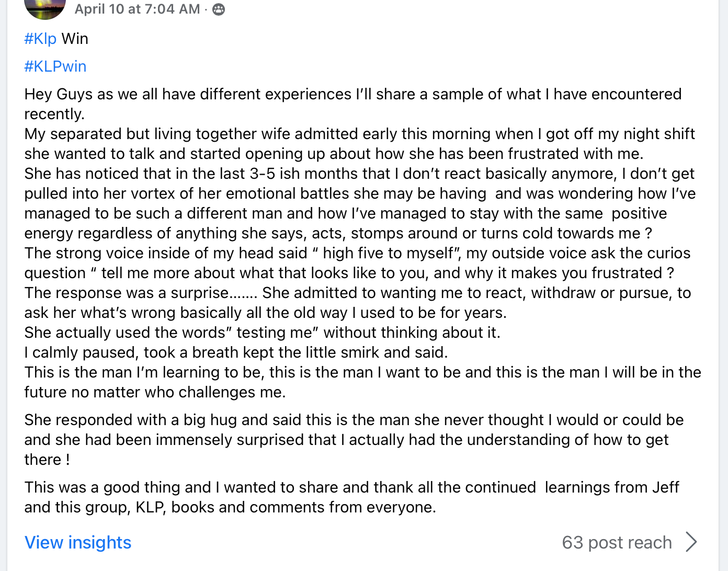Click the line I calmly paused, took a breath
Image resolution: width=728 pixels, height=571 pixels.
tap(236, 352)
